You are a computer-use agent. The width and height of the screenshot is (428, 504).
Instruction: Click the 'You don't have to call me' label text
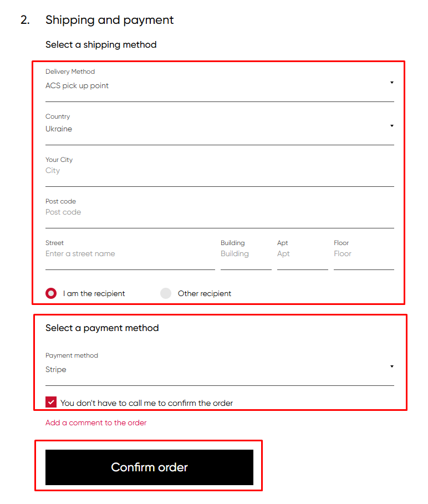(147, 403)
